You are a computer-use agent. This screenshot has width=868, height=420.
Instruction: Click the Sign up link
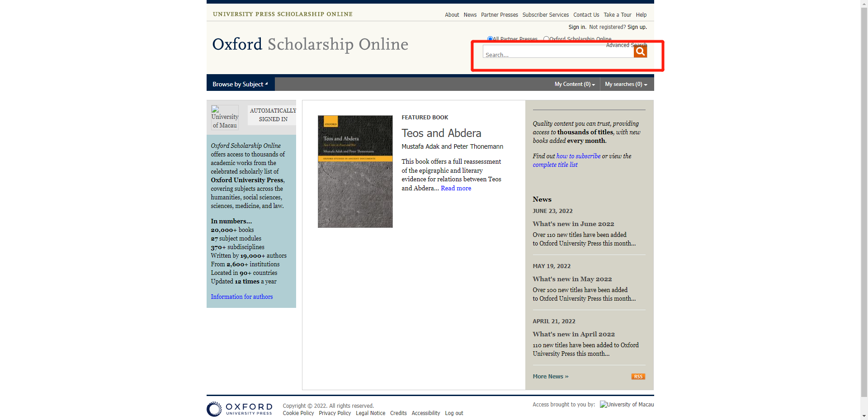637,27
